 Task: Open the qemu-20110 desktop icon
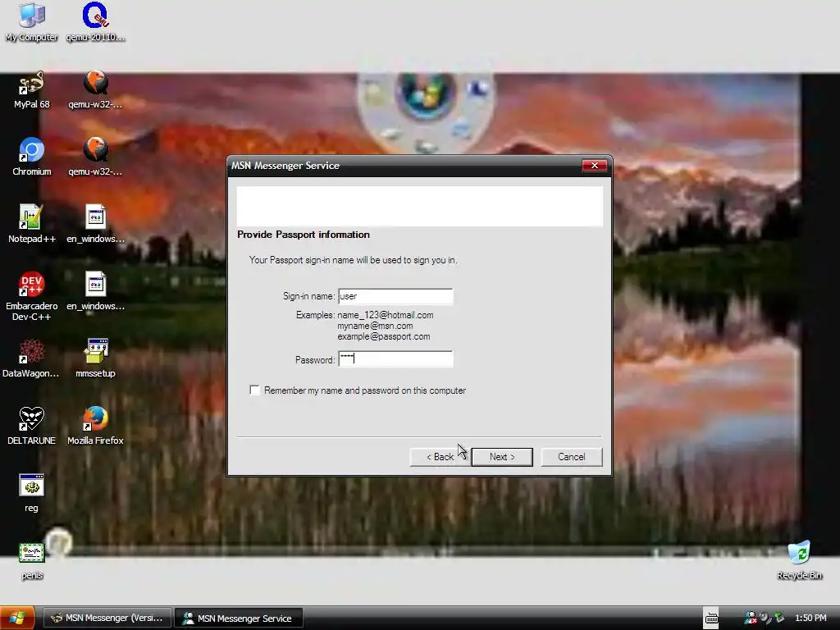[x=95, y=22]
